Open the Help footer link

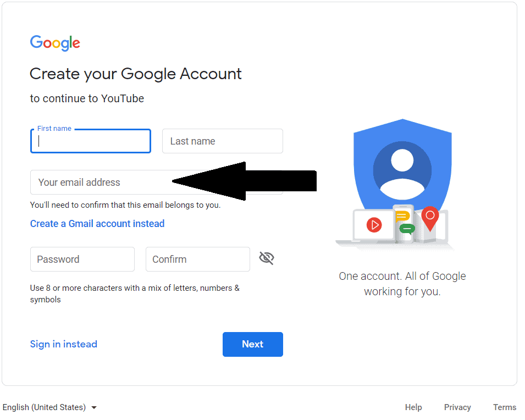point(413,407)
